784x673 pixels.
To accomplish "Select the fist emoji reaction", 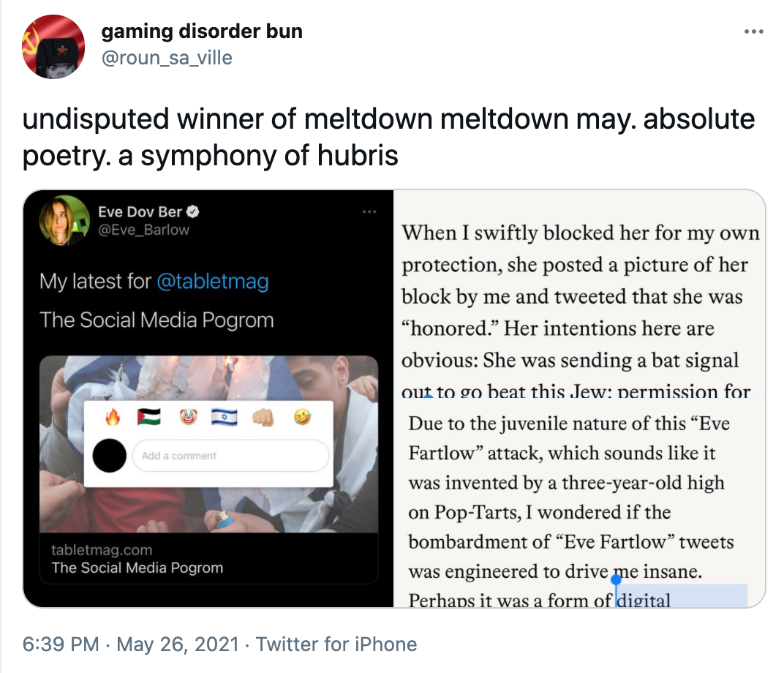I will (x=264, y=417).
